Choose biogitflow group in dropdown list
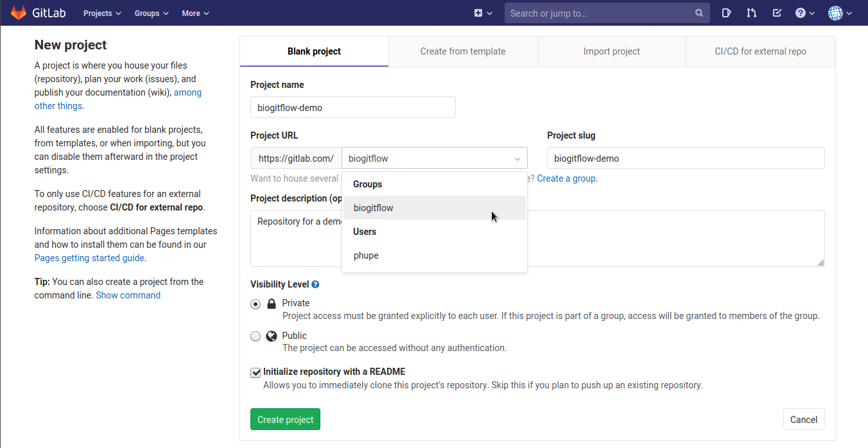The height and width of the screenshot is (448, 868). click(x=434, y=208)
